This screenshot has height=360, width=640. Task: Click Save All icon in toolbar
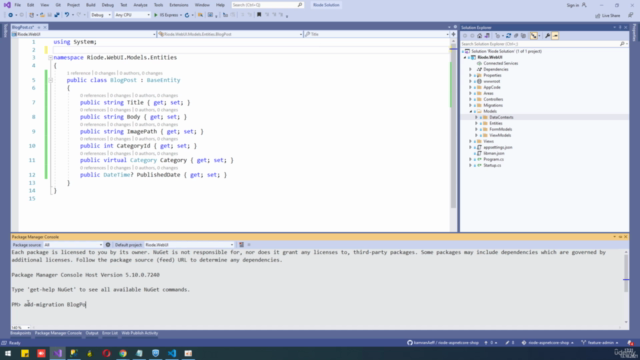[57, 15]
